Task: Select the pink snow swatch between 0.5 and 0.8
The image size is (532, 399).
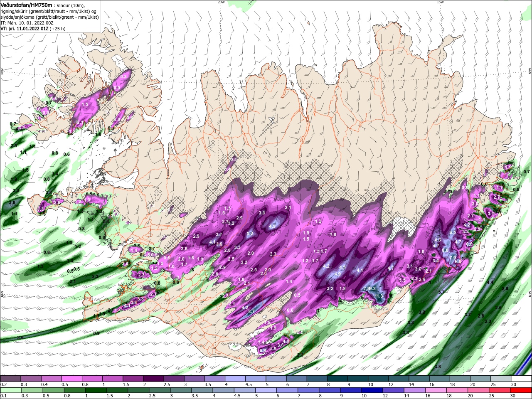Action: pos(72,379)
